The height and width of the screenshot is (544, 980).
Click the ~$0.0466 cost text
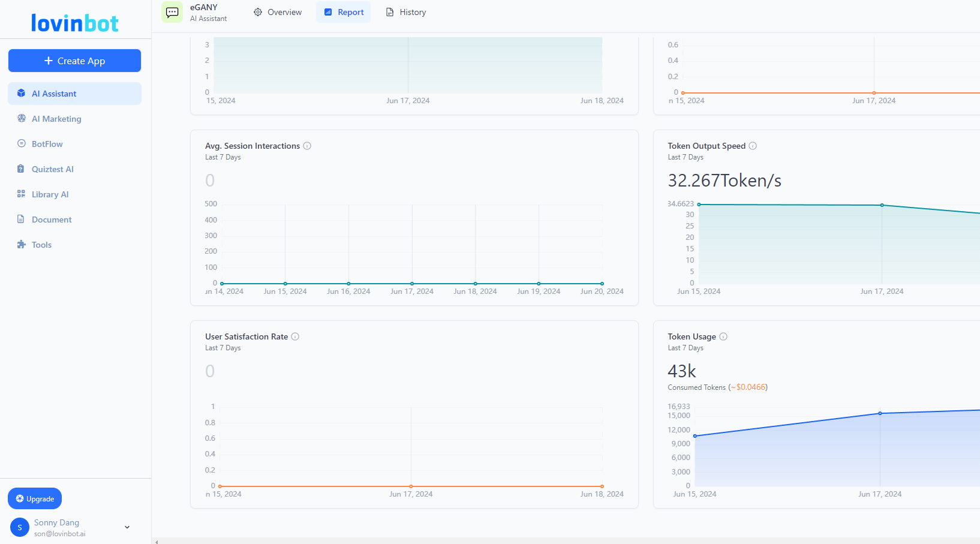tap(748, 387)
